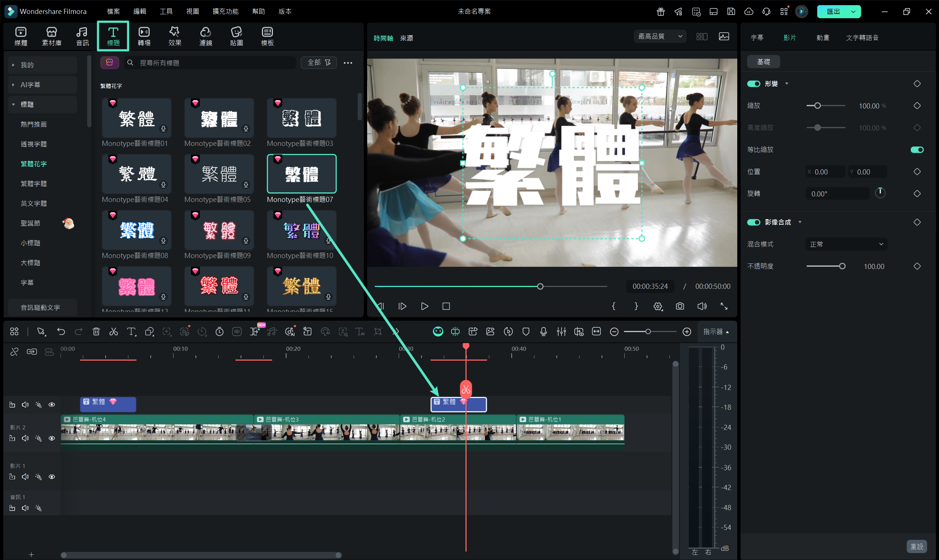Turn off the 等比縮放 uniform scale switch

click(x=917, y=150)
